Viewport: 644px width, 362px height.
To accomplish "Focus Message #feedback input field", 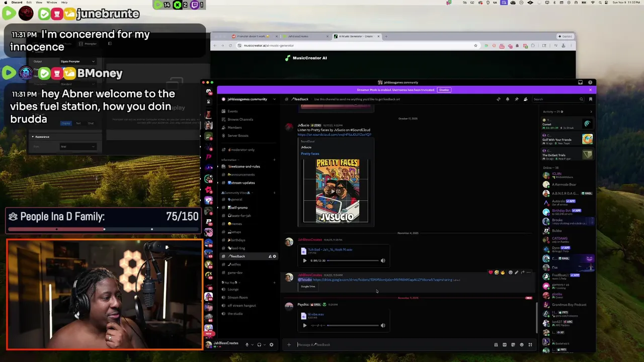I will coord(392,344).
